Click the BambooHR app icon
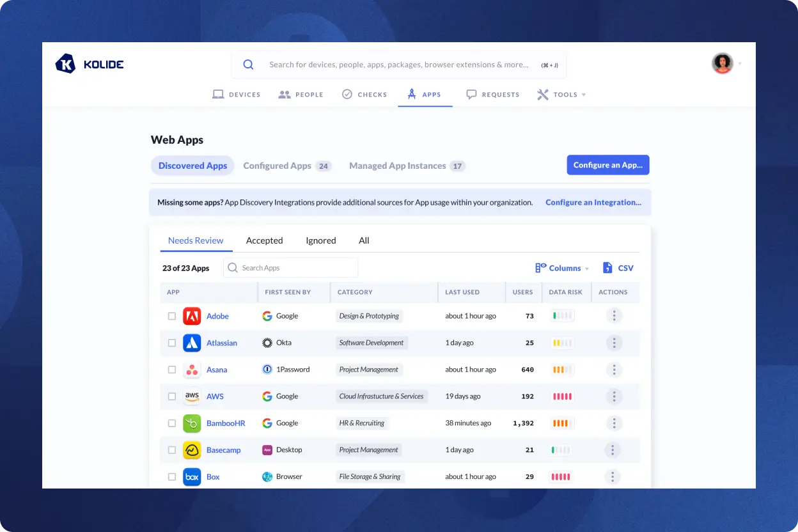 (x=192, y=423)
